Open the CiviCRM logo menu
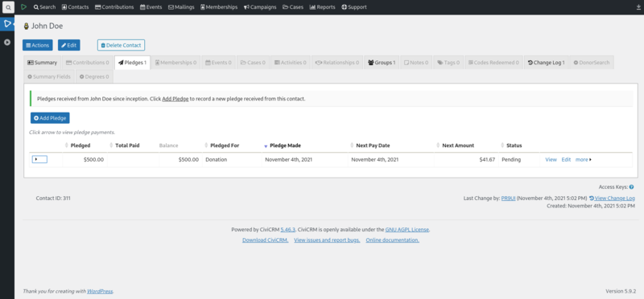 click(24, 7)
